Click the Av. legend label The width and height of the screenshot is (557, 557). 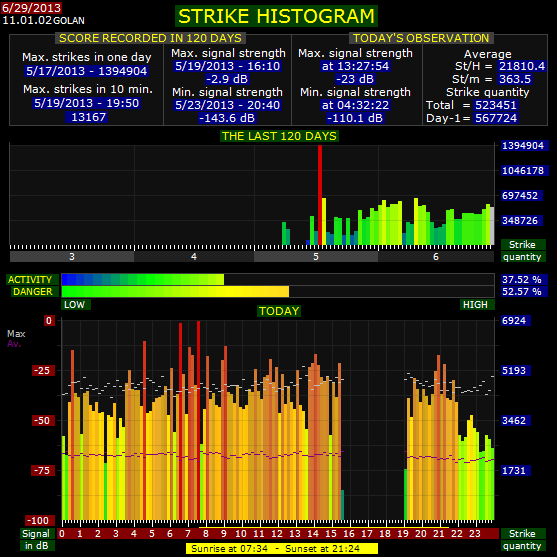pos(14,344)
